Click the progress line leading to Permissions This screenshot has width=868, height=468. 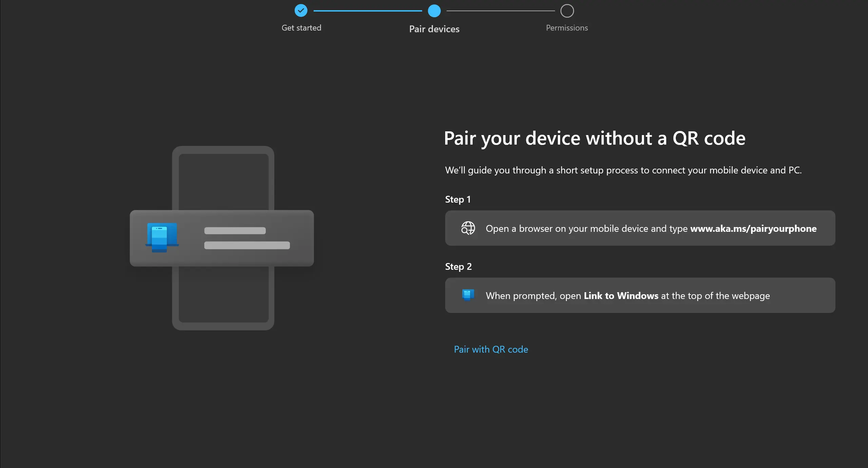pos(500,11)
